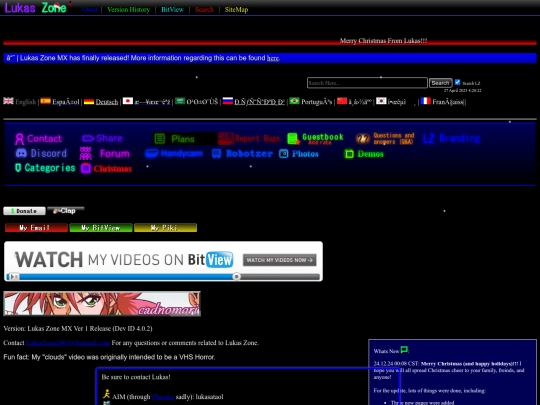
Task: Select the Japanese flag icon
Action: coord(128,101)
